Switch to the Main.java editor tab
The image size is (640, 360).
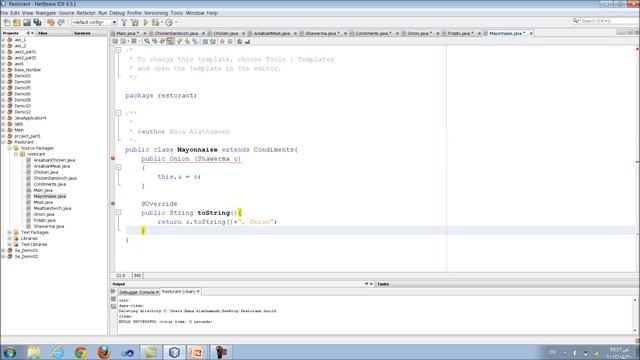pyautogui.click(x=126, y=33)
